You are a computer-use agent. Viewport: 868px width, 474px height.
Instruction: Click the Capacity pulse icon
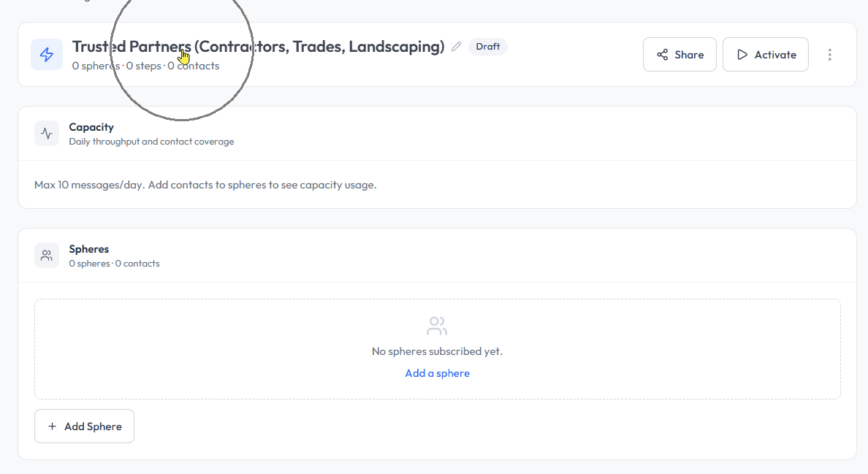tap(47, 134)
